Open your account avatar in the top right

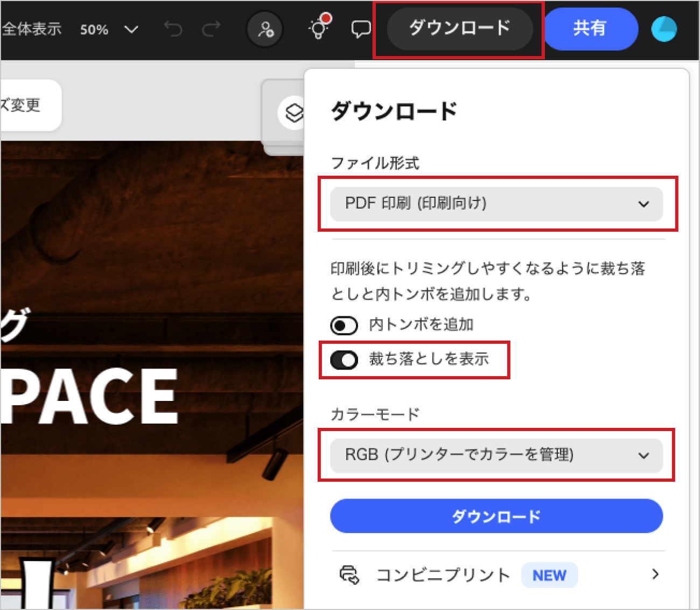(x=664, y=29)
